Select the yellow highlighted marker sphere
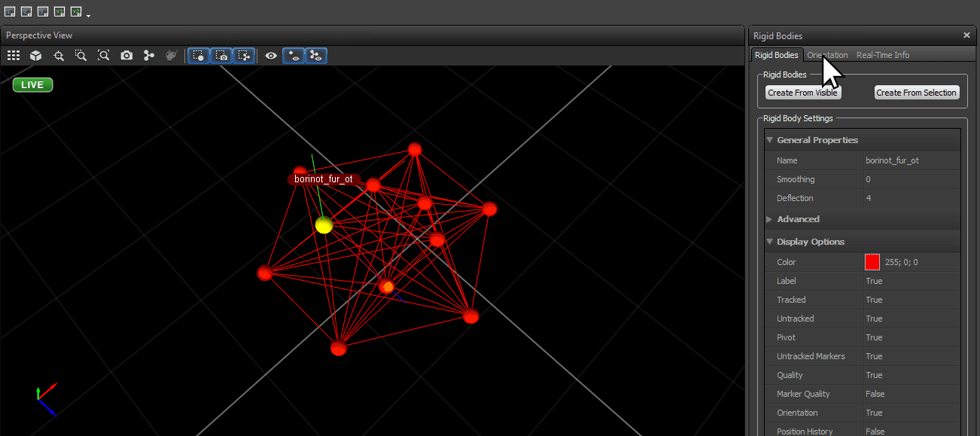Viewport: 980px width, 436px height. (x=324, y=224)
